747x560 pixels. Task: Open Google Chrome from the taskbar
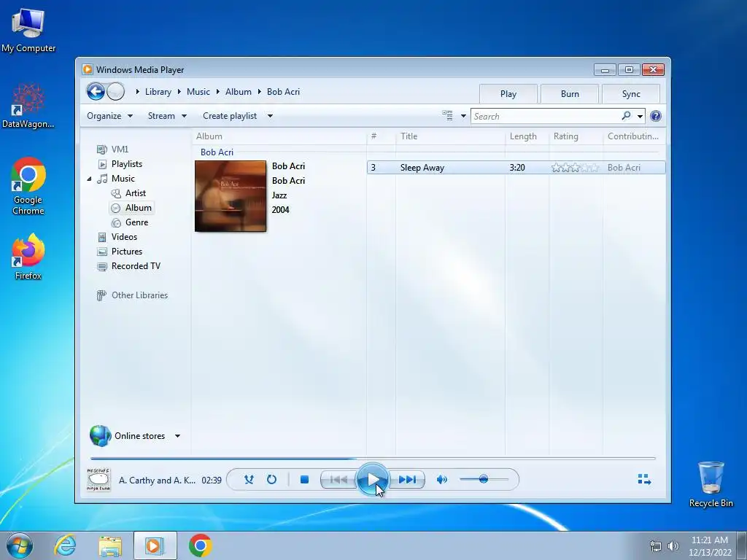pos(200,545)
